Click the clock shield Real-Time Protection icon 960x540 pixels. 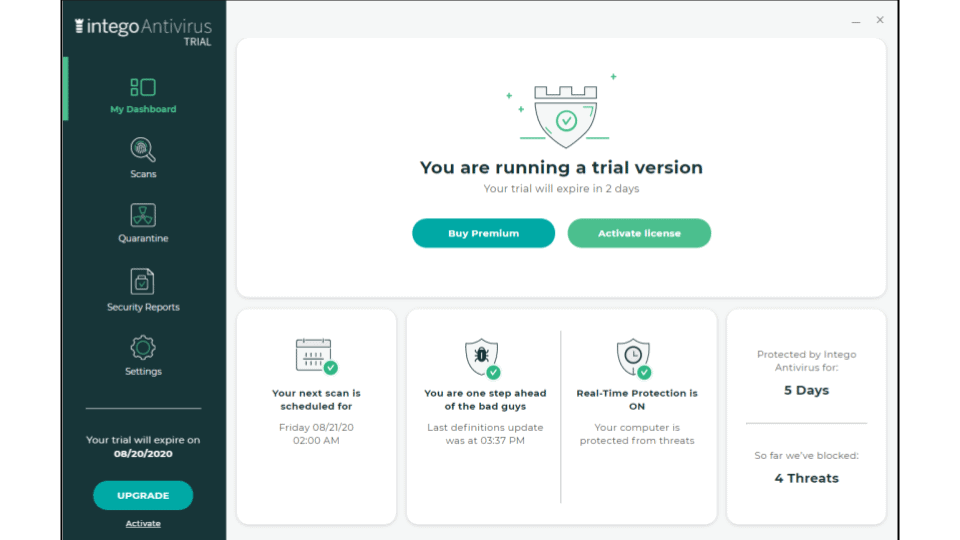(x=634, y=358)
